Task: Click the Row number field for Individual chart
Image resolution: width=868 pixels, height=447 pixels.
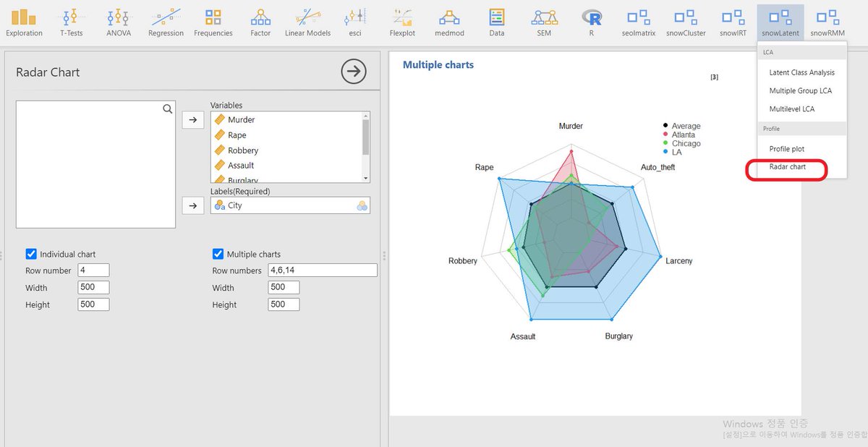Action: [93, 270]
